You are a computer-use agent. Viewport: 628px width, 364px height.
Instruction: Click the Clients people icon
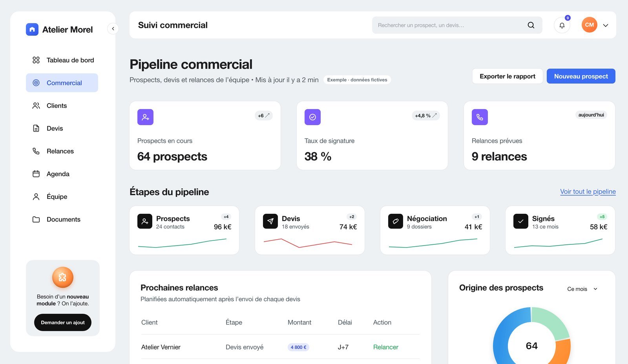click(36, 106)
